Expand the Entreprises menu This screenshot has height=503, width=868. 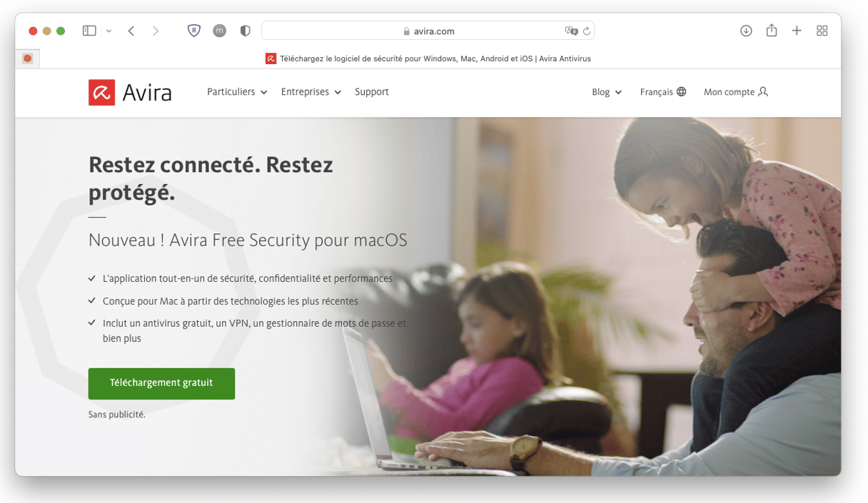[x=311, y=92]
